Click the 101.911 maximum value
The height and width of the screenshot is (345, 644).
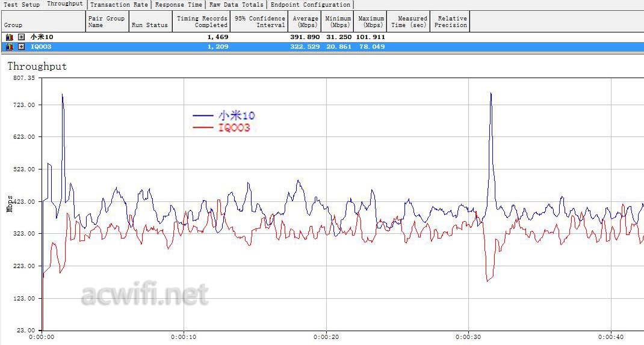371,37
